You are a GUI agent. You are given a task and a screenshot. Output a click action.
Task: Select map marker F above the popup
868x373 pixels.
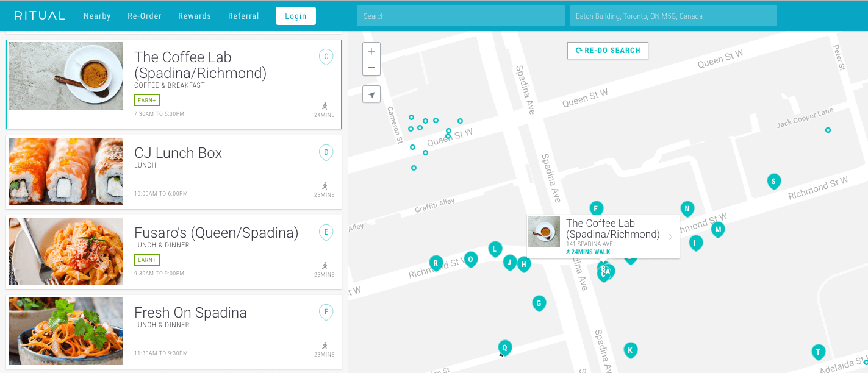click(597, 208)
